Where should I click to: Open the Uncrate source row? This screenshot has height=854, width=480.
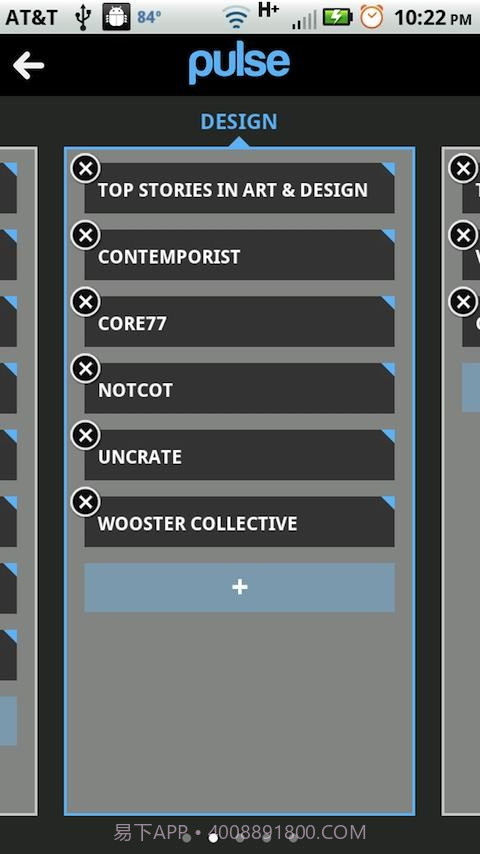pos(239,455)
